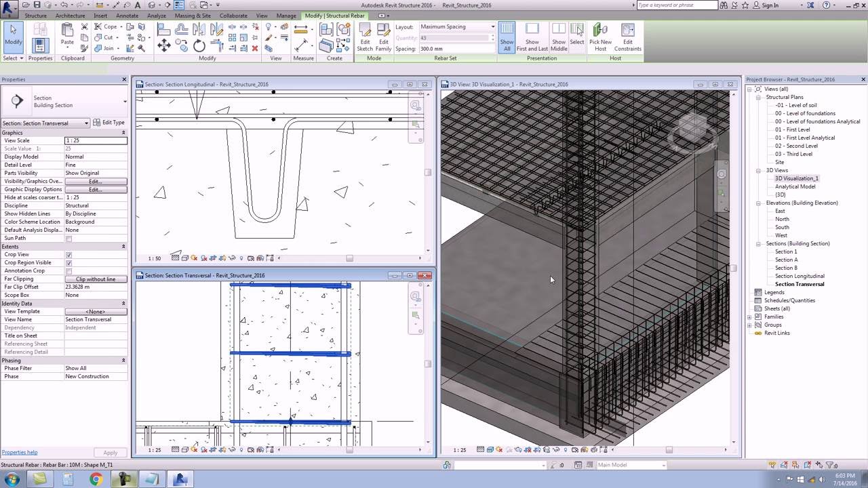Click the Properties palette ribbon icon
This screenshot has width=868, height=488.
pyautogui.click(x=40, y=45)
